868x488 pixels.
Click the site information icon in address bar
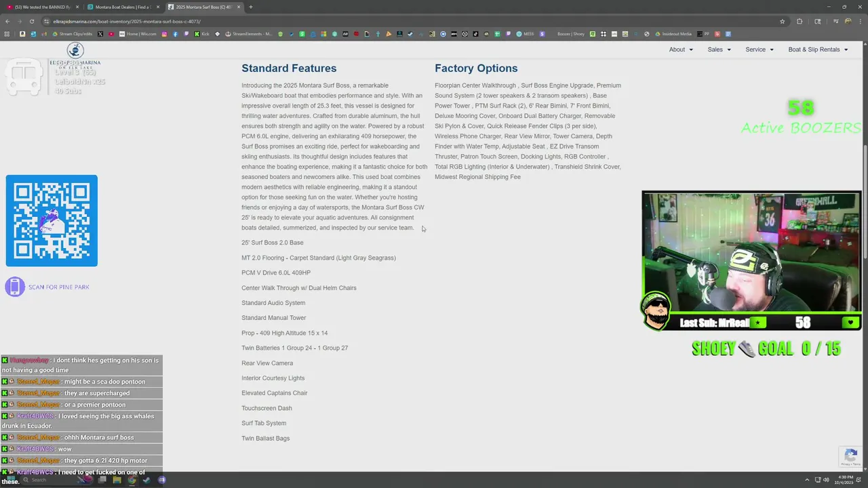(x=46, y=21)
